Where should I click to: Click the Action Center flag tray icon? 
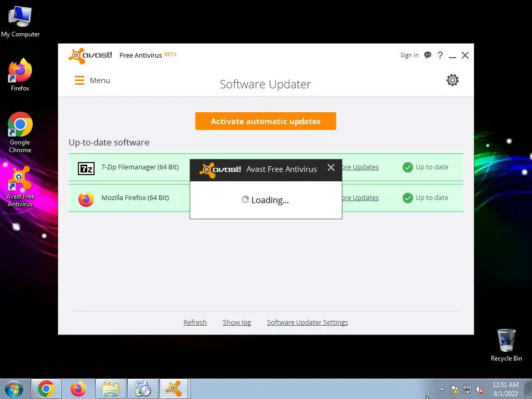(x=454, y=390)
